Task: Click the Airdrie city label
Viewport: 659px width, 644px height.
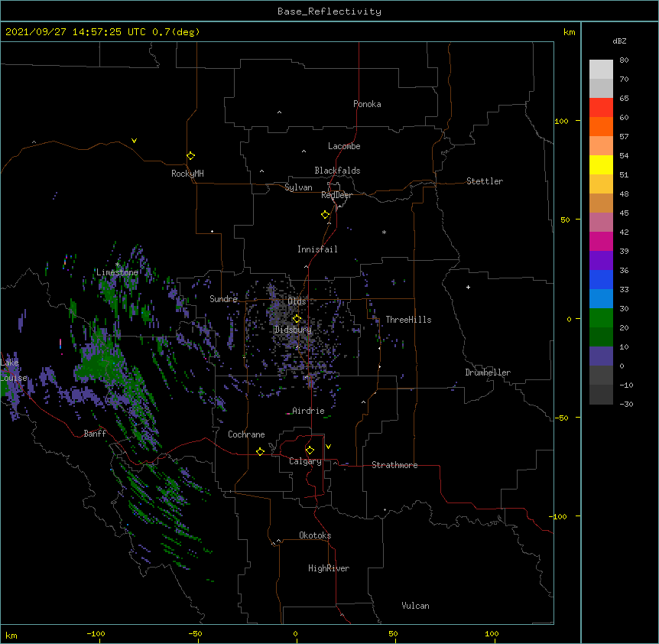Action: click(308, 411)
